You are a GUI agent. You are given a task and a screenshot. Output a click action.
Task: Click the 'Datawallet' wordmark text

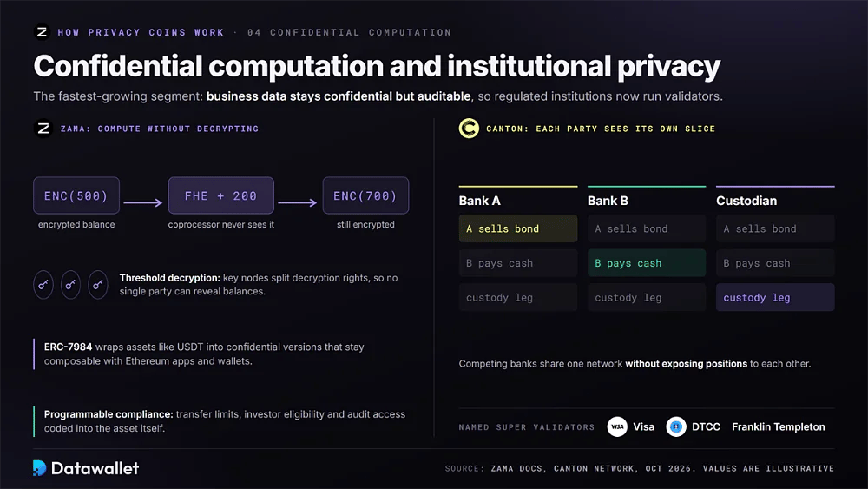click(x=95, y=468)
